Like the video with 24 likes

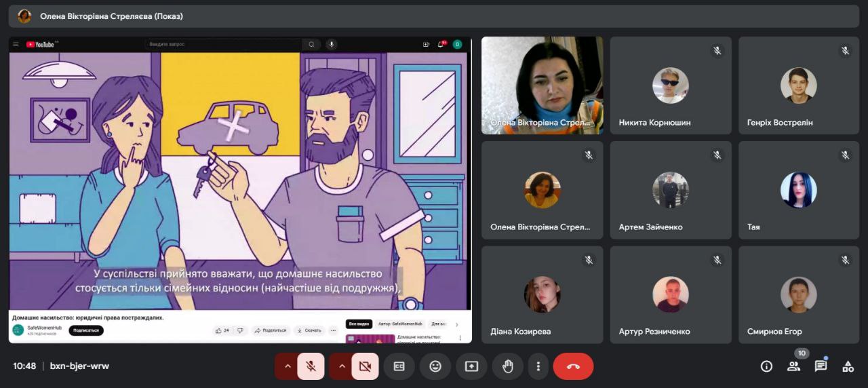[x=222, y=330]
